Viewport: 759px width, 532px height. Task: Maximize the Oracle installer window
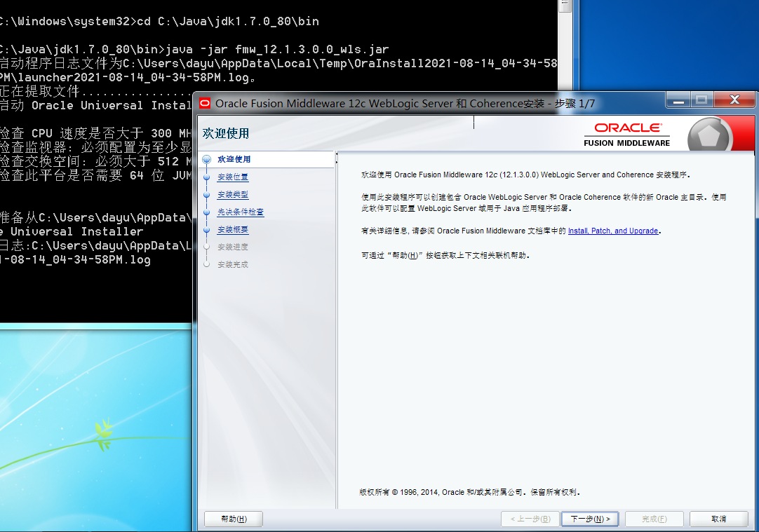tap(702, 100)
